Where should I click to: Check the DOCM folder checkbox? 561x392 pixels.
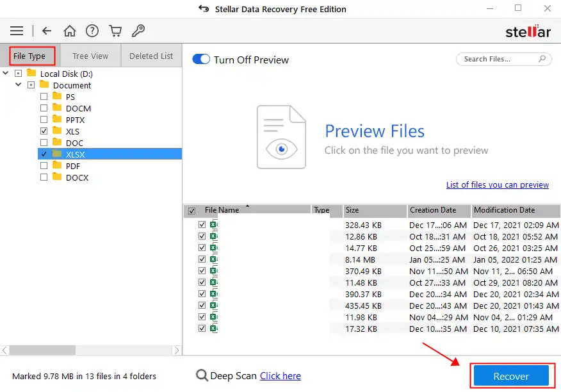click(x=44, y=108)
